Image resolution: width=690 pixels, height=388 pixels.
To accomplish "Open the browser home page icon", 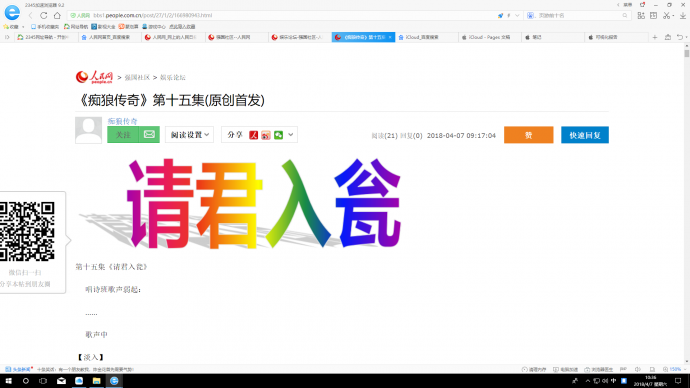I will pyautogui.click(x=57, y=15).
